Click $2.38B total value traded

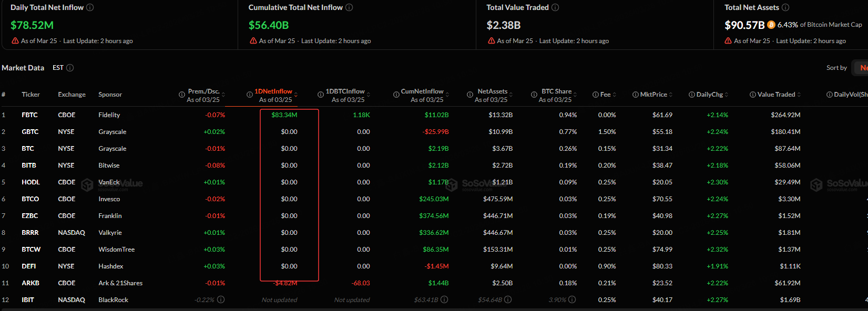[504, 25]
